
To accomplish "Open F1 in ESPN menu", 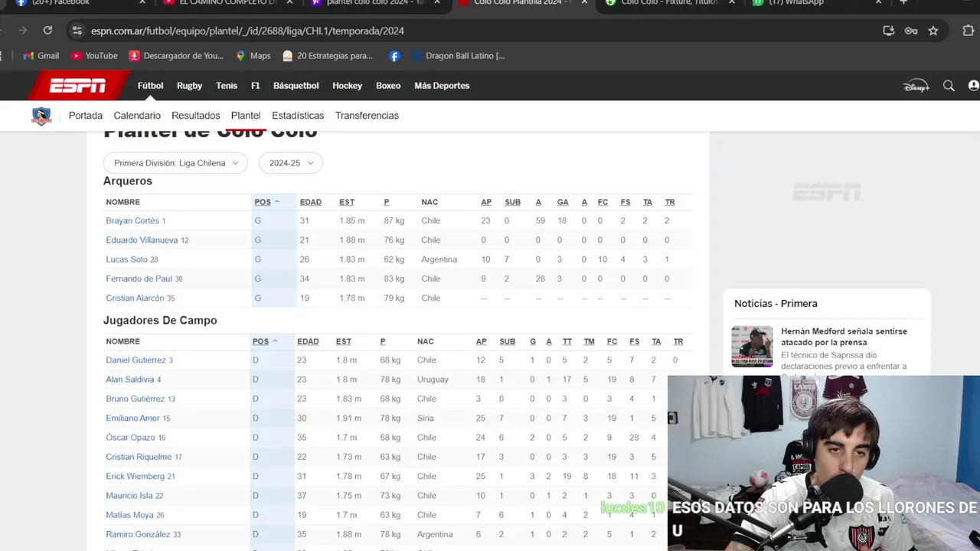I will 255,86.
